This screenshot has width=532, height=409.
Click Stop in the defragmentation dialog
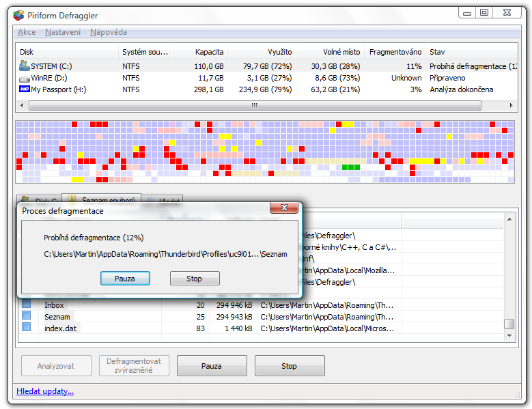point(195,279)
